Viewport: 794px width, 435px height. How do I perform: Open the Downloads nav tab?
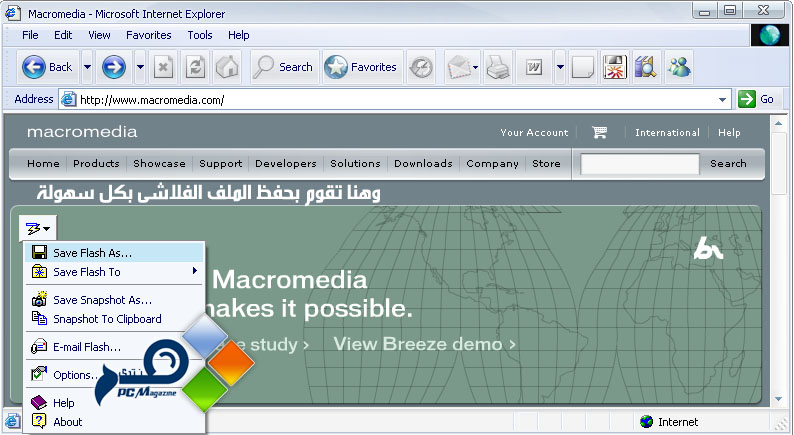point(423,164)
